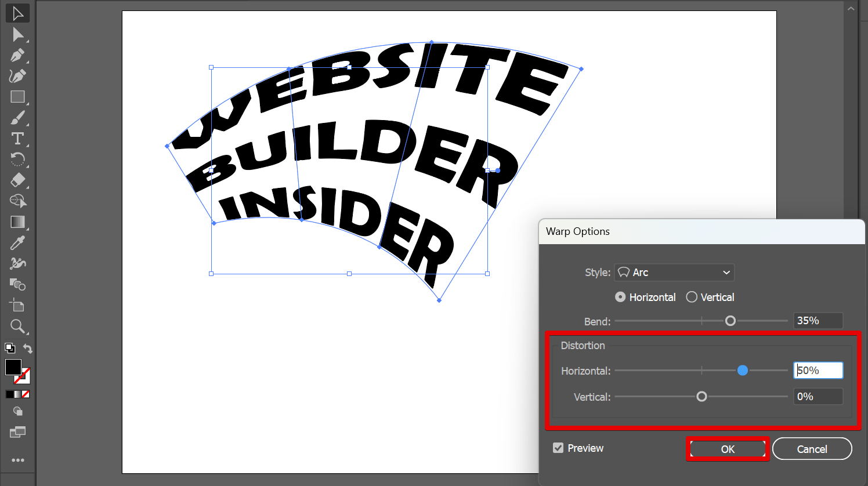Select the Horizontal radio button
The width and height of the screenshot is (868, 486).
(x=620, y=297)
